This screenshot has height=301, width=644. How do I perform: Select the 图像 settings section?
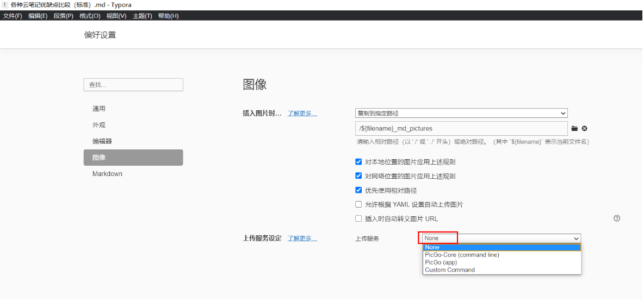(x=133, y=158)
